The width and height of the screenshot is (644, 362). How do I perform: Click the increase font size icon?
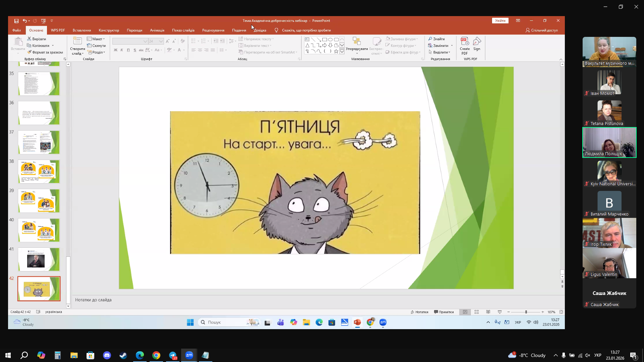pyautogui.click(x=168, y=41)
